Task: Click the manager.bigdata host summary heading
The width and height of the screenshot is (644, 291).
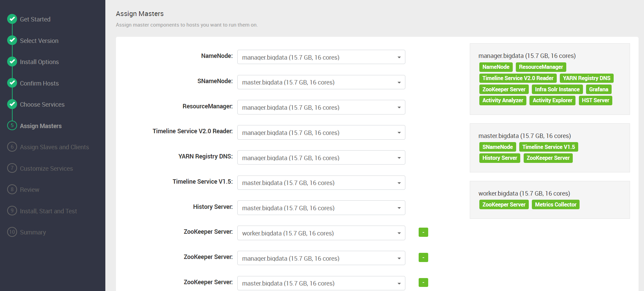Action: tap(527, 56)
